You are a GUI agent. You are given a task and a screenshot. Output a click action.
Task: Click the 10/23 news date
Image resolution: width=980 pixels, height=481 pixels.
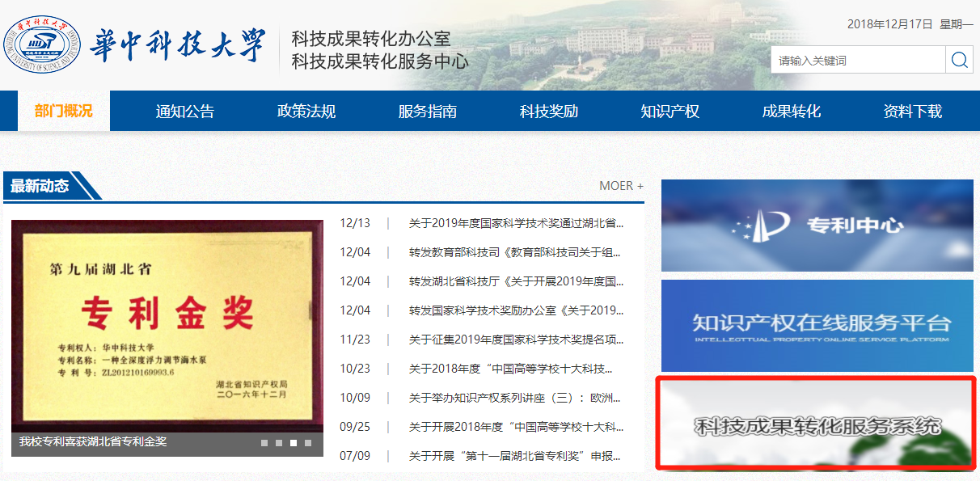pyautogui.click(x=355, y=369)
